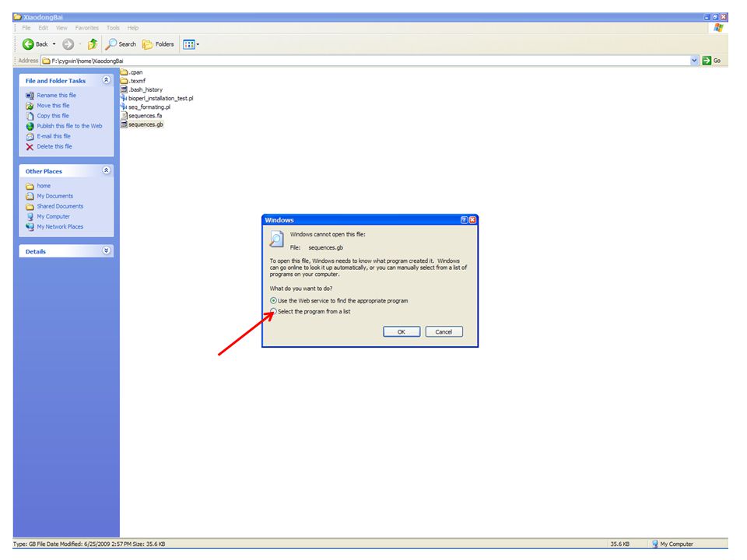Viewport: 747px width, 560px height.
Task: Click the Copy this file icon
Action: pyautogui.click(x=30, y=116)
